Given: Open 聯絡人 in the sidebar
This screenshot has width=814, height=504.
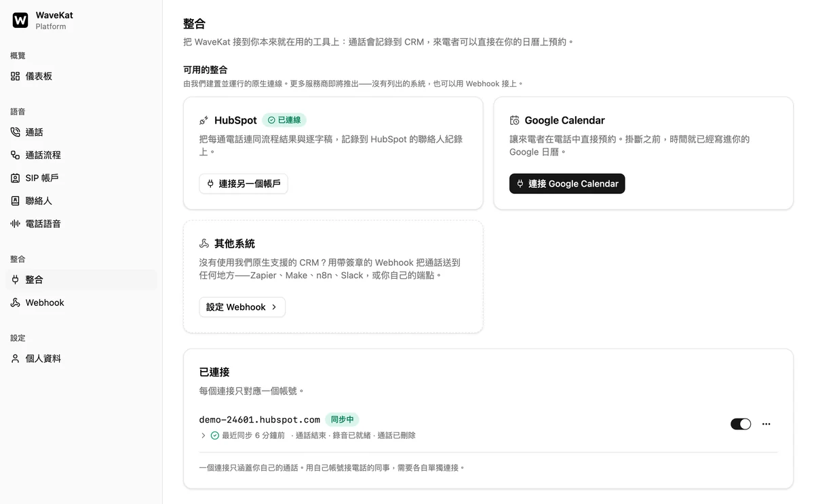Looking at the screenshot, I should [x=81, y=201].
